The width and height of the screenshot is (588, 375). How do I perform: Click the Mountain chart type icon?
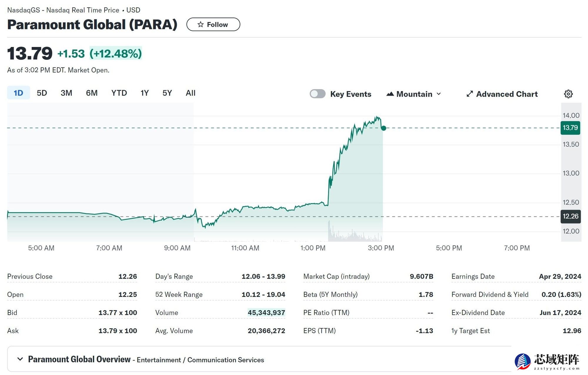click(390, 94)
